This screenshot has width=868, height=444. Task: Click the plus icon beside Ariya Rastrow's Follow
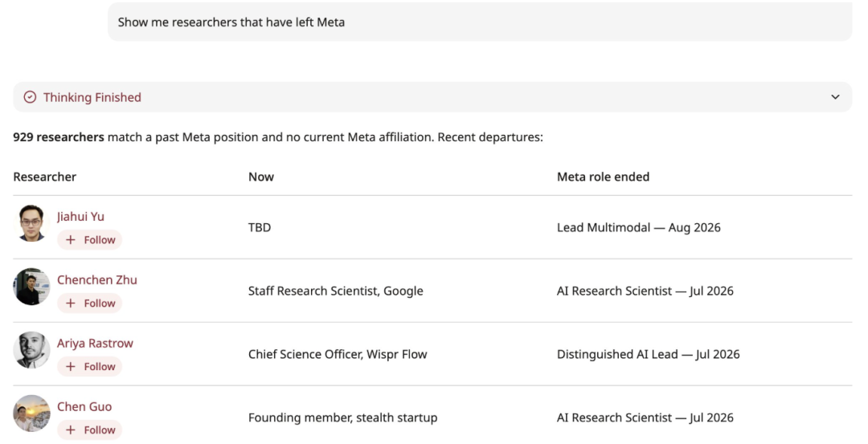coord(70,367)
